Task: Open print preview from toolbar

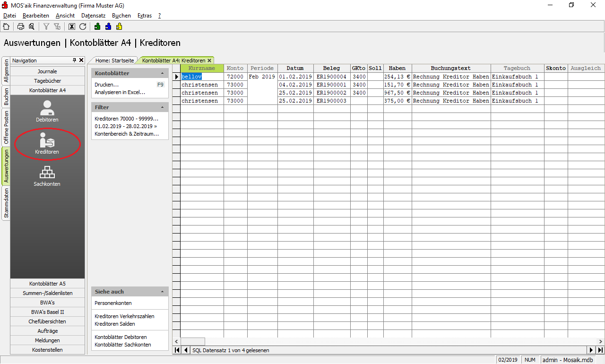Action: pyautogui.click(x=32, y=27)
